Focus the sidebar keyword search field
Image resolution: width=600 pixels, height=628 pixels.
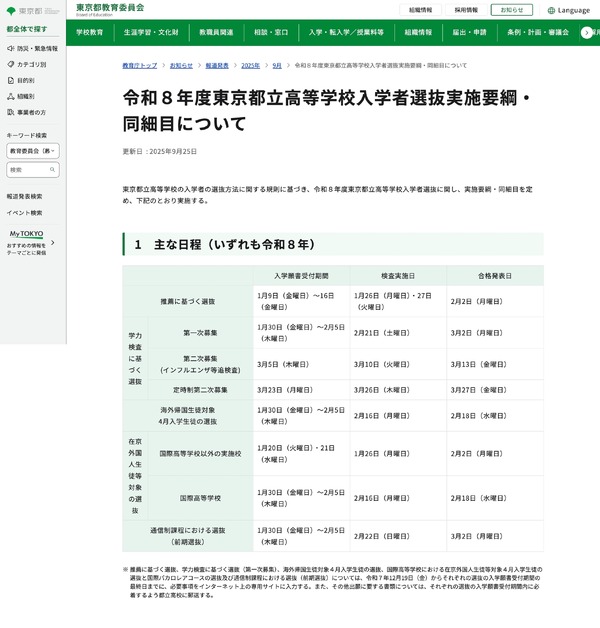pos(33,170)
